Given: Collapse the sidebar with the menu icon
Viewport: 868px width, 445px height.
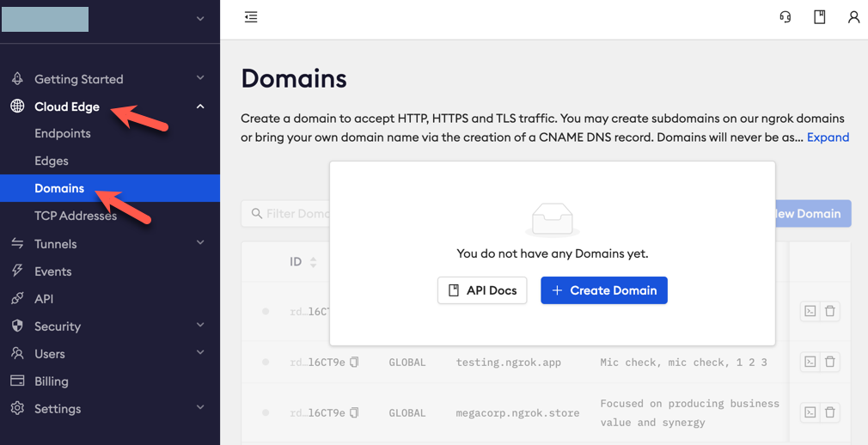Looking at the screenshot, I should pyautogui.click(x=251, y=17).
